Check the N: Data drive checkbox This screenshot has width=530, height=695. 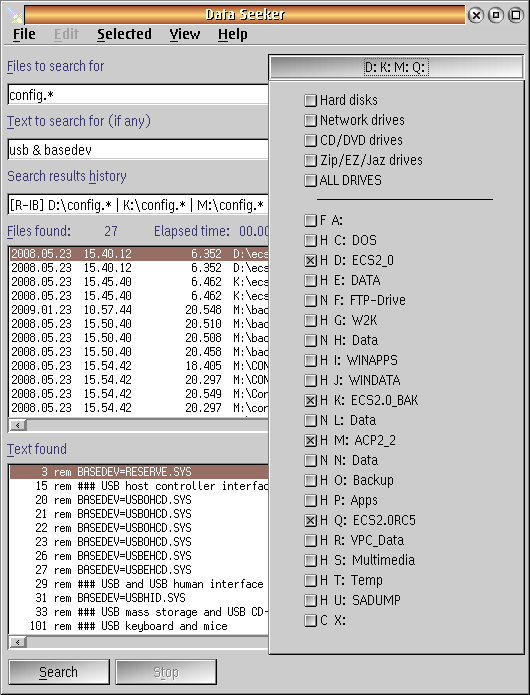click(x=311, y=461)
